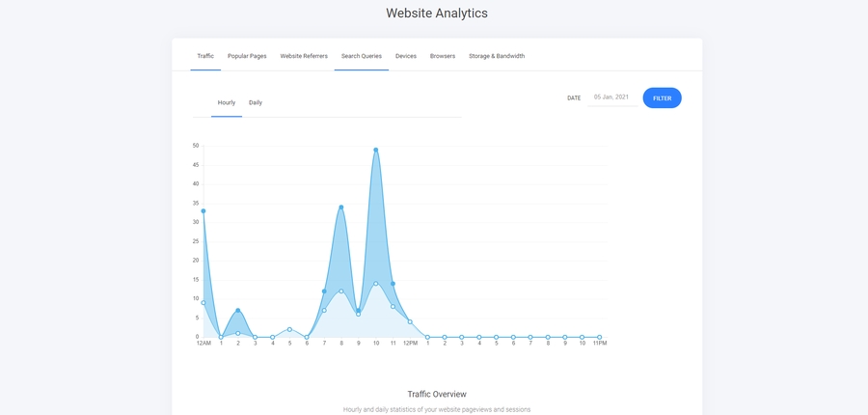This screenshot has width=868, height=415.
Task: Switch chart to Daily view
Action: pyautogui.click(x=256, y=102)
